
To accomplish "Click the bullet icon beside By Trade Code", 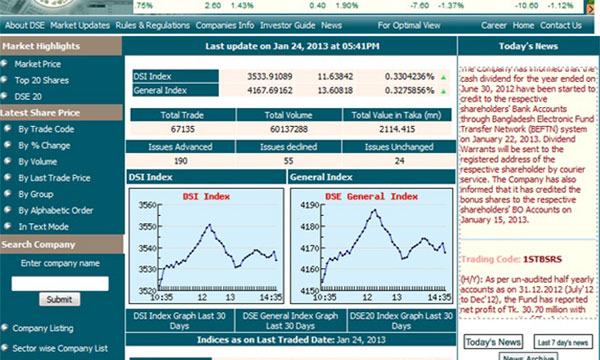I will pos(7,129).
